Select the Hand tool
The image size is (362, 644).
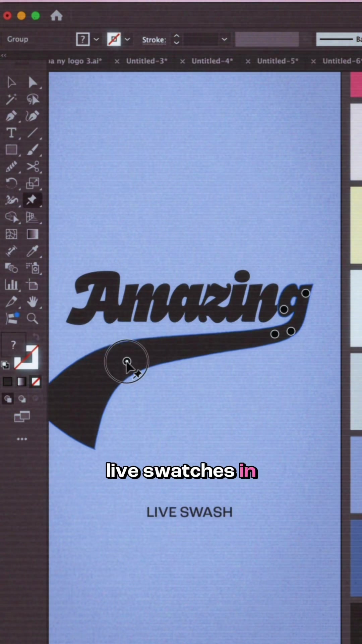(x=33, y=302)
